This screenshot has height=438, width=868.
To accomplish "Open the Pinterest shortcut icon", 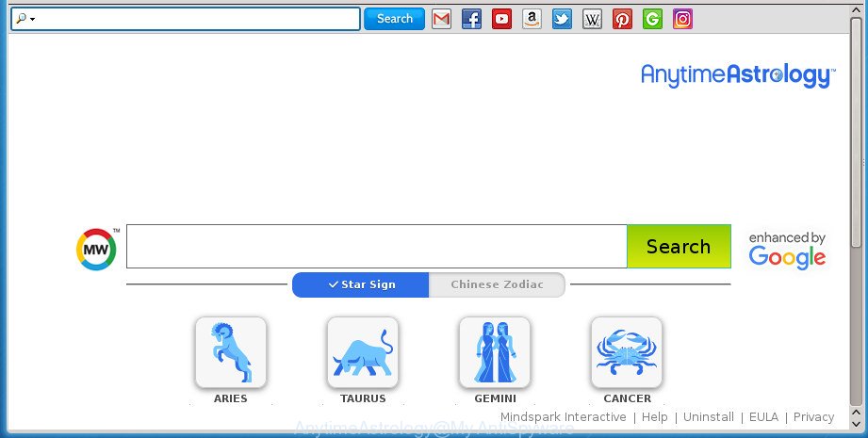I will (x=622, y=19).
